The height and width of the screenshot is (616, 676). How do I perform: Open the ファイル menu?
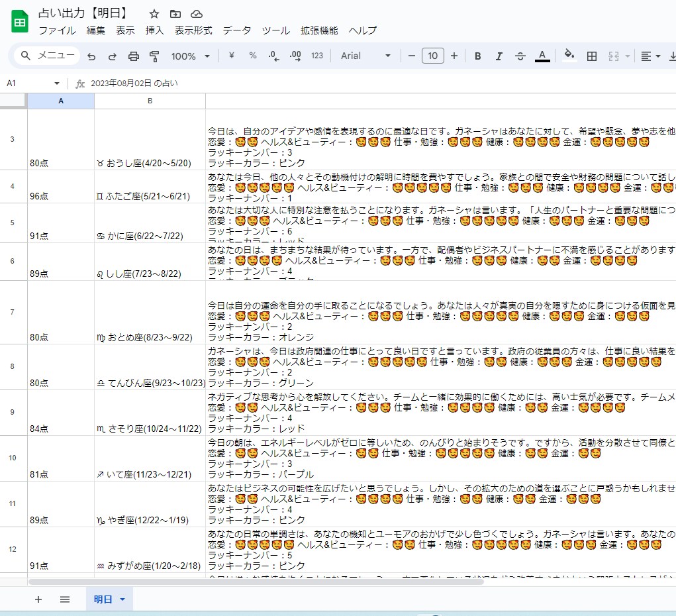point(57,30)
